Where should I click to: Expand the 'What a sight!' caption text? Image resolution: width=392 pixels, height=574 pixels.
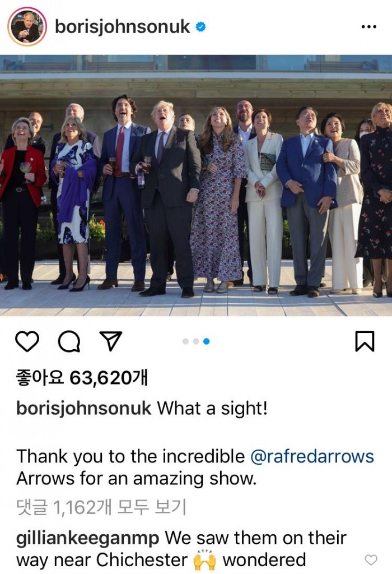pyautogui.click(x=212, y=408)
